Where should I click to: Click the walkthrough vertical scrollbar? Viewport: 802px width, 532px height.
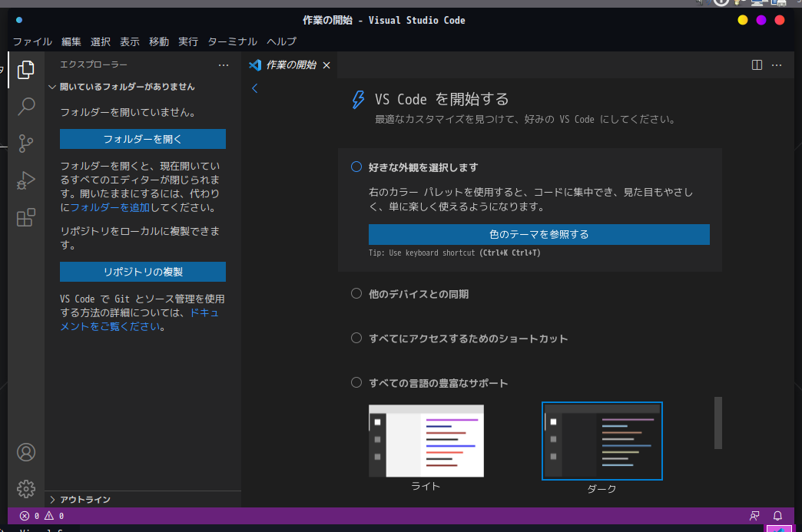click(x=718, y=423)
